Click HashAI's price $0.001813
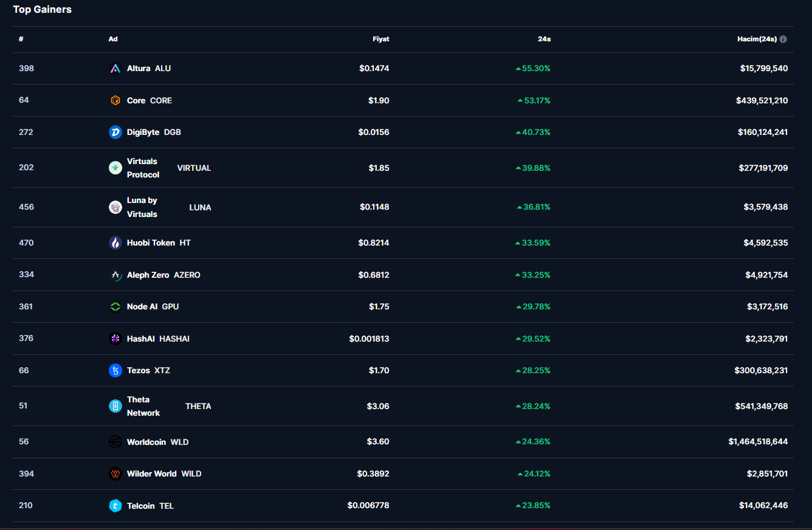This screenshot has width=812, height=530. tap(369, 339)
